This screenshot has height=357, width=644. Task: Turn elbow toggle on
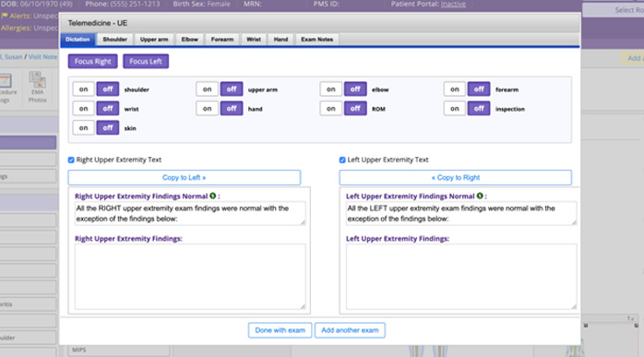click(331, 89)
